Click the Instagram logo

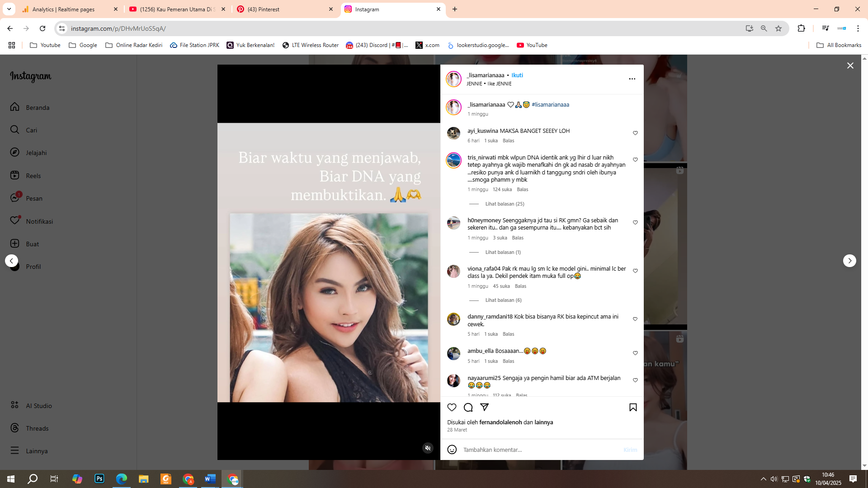click(31, 76)
